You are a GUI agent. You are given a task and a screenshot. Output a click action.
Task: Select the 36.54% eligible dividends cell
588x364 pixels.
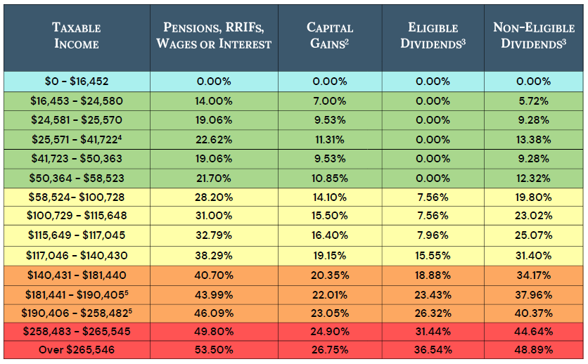[x=433, y=349]
